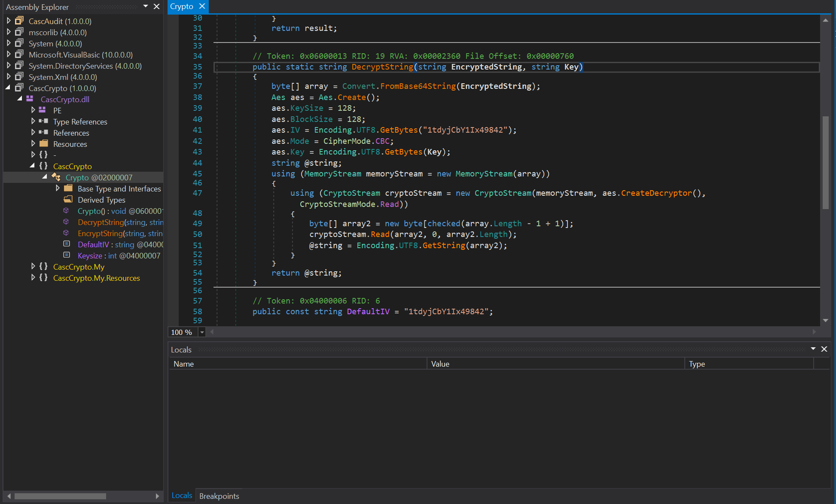Viewport: 836px width, 504px height.
Task: Close the Crypto document tab
Action: point(202,6)
